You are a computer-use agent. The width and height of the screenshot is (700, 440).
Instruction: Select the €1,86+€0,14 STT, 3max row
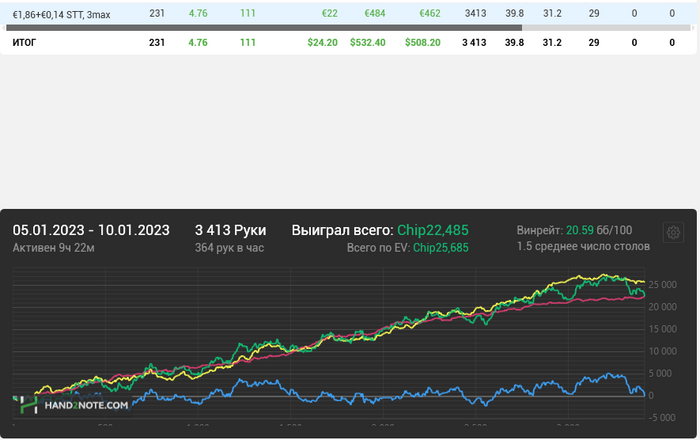click(350, 14)
